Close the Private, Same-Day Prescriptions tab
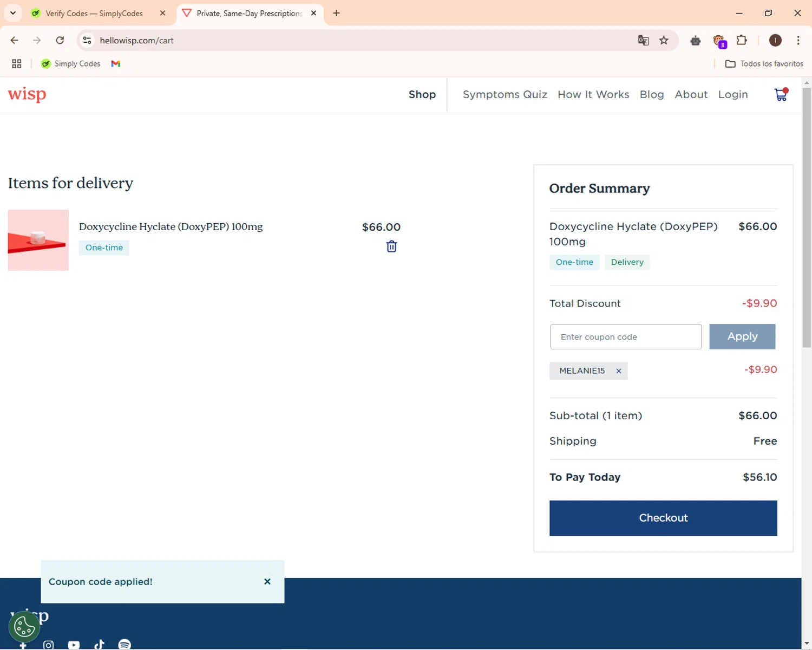This screenshot has height=650, width=812. coord(313,13)
